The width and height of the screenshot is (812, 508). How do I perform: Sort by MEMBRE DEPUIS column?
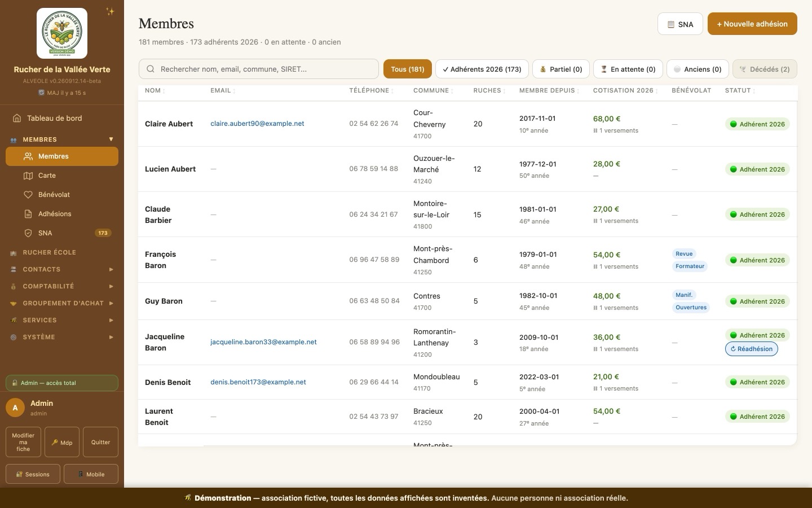tap(549, 90)
